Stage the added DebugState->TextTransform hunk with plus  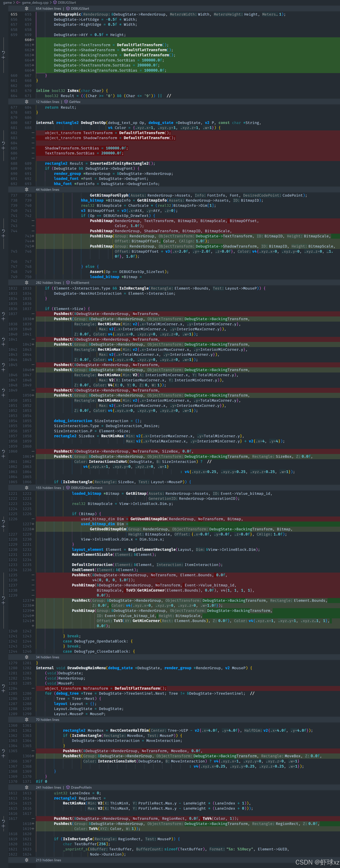pos(3,58)
